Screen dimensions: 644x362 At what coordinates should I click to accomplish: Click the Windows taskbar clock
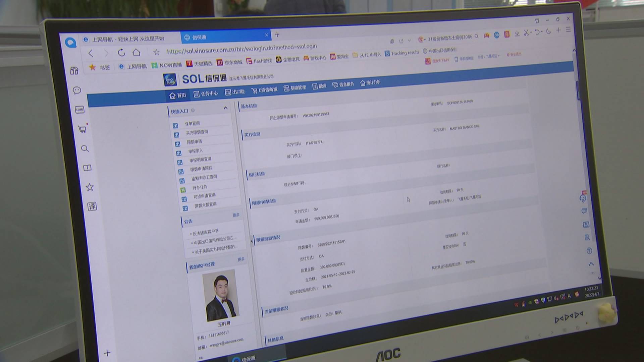click(x=591, y=292)
